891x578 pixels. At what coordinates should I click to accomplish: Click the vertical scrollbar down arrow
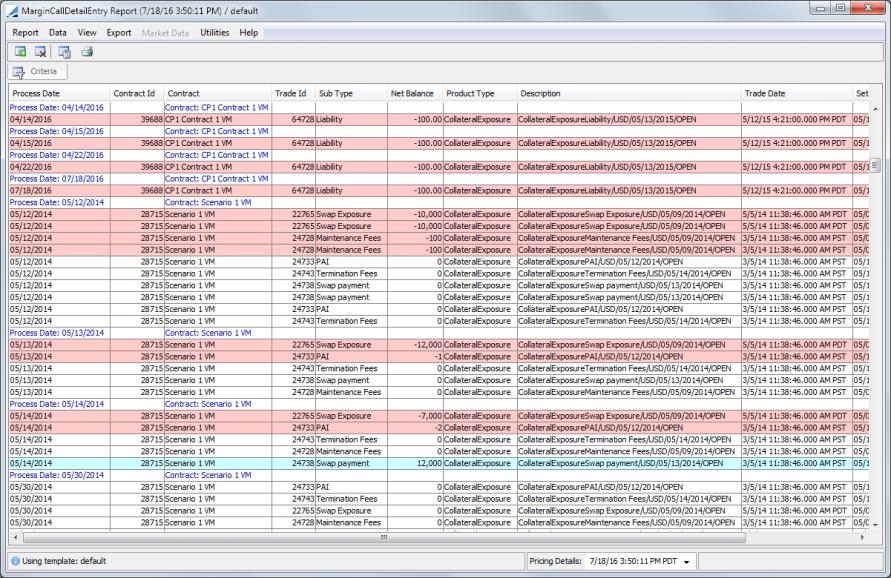point(875,525)
